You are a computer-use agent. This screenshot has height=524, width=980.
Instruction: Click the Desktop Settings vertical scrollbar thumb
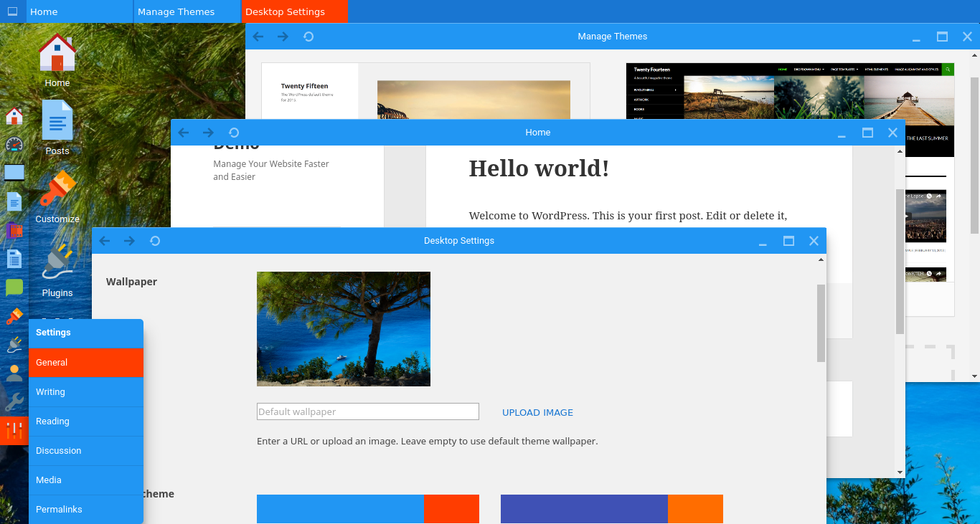click(x=821, y=323)
